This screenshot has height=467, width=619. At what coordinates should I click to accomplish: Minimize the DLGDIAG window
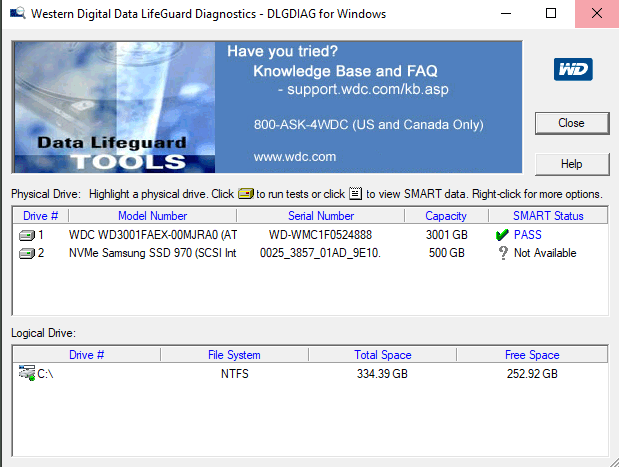[506, 13]
